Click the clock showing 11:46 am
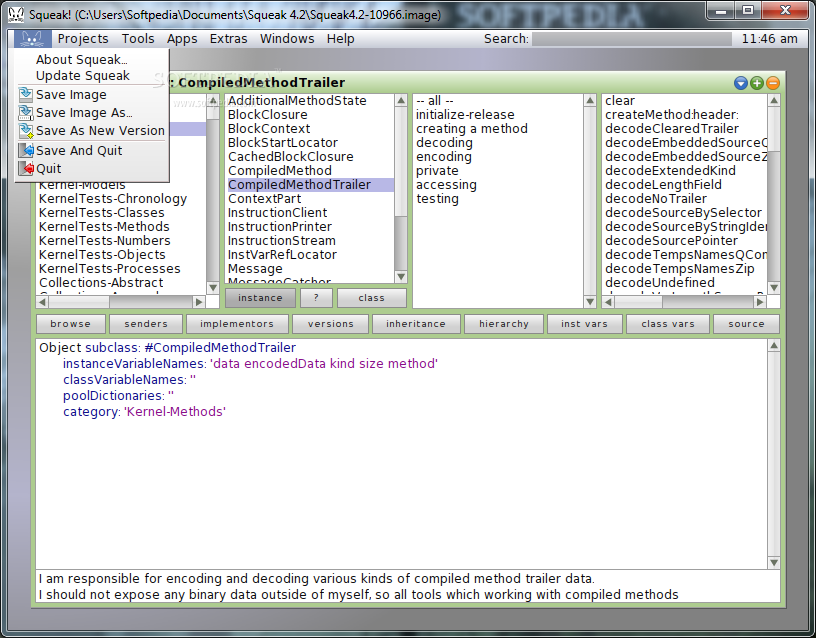This screenshot has height=638, width=816. [x=769, y=39]
